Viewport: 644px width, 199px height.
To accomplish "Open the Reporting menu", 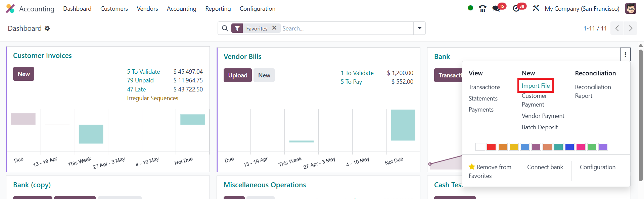I will (218, 9).
